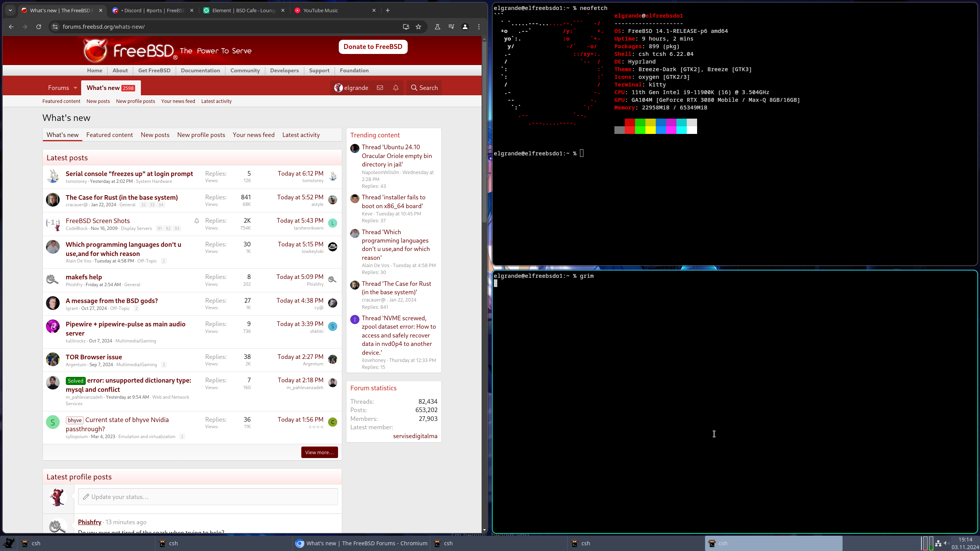Close the YouTube Music tab
Viewport: 980px width, 551px height.
coord(374,10)
